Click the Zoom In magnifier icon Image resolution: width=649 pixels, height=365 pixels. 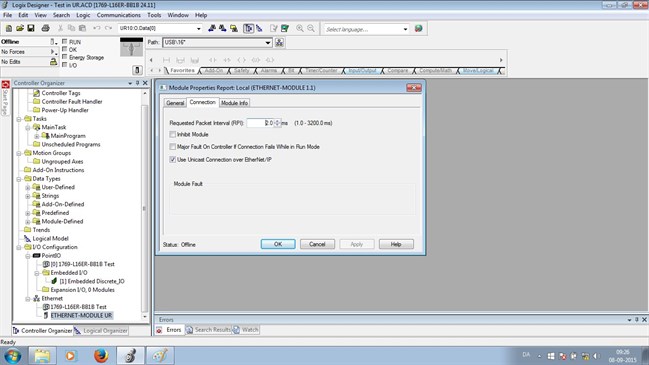coord(300,28)
